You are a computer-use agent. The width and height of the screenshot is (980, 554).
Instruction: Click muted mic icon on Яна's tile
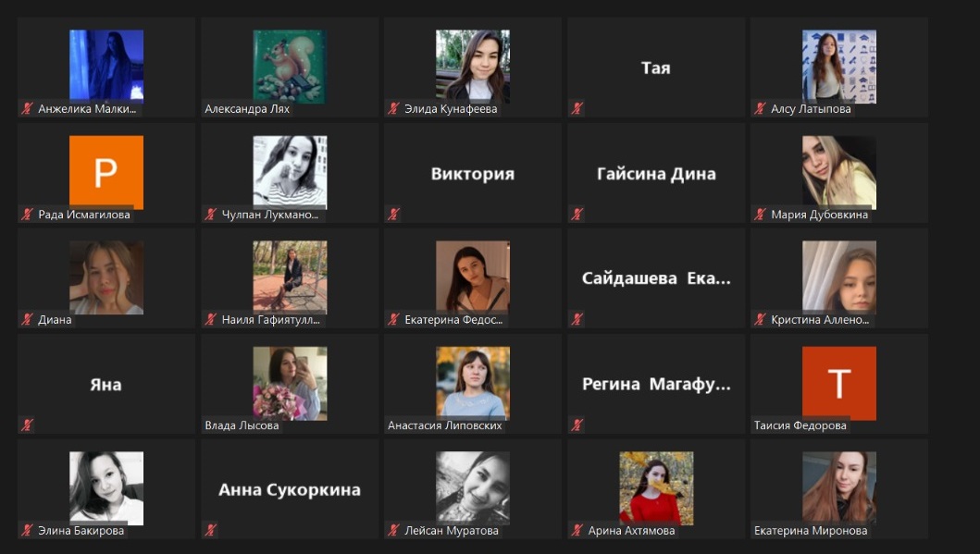point(27,425)
